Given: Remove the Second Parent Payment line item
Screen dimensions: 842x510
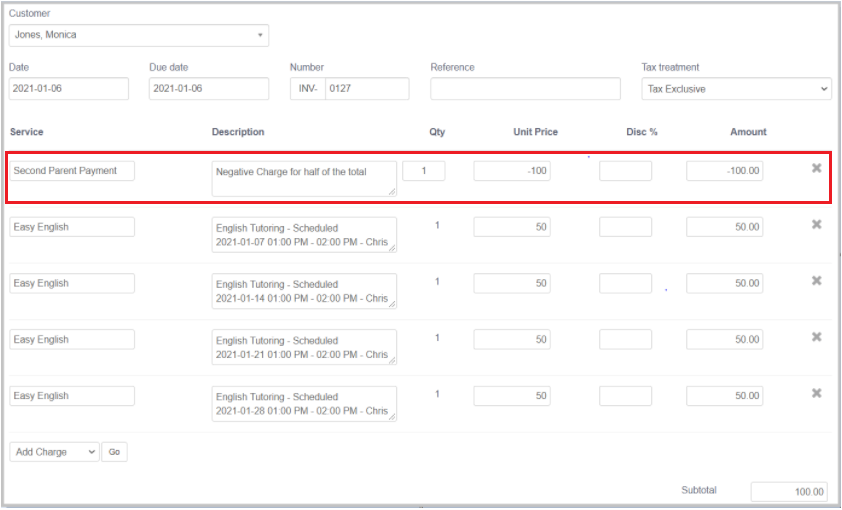Looking at the screenshot, I should [816, 168].
